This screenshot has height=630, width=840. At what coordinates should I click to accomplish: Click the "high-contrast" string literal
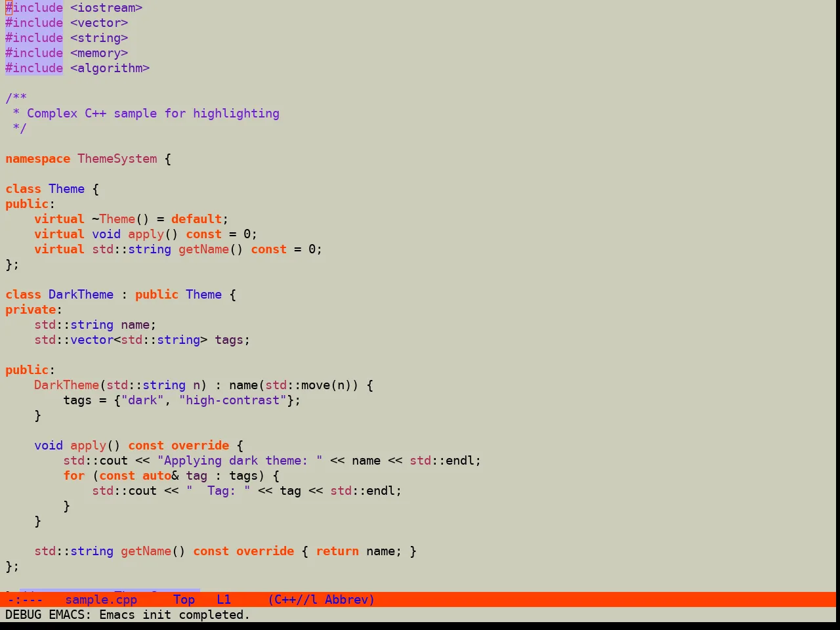233,400
